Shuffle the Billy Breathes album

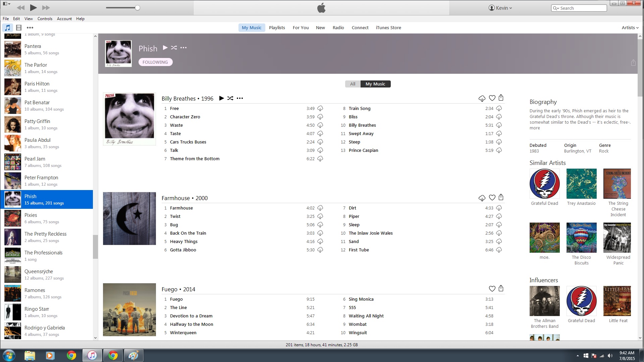[230, 98]
